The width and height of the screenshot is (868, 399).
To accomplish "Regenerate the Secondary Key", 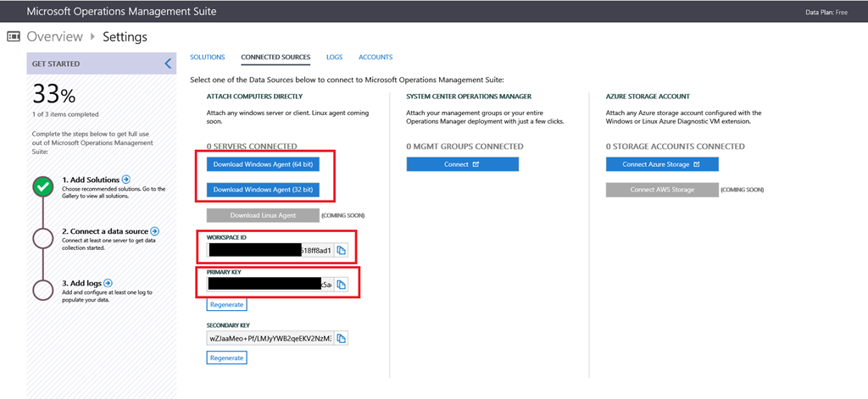I will click(x=226, y=357).
